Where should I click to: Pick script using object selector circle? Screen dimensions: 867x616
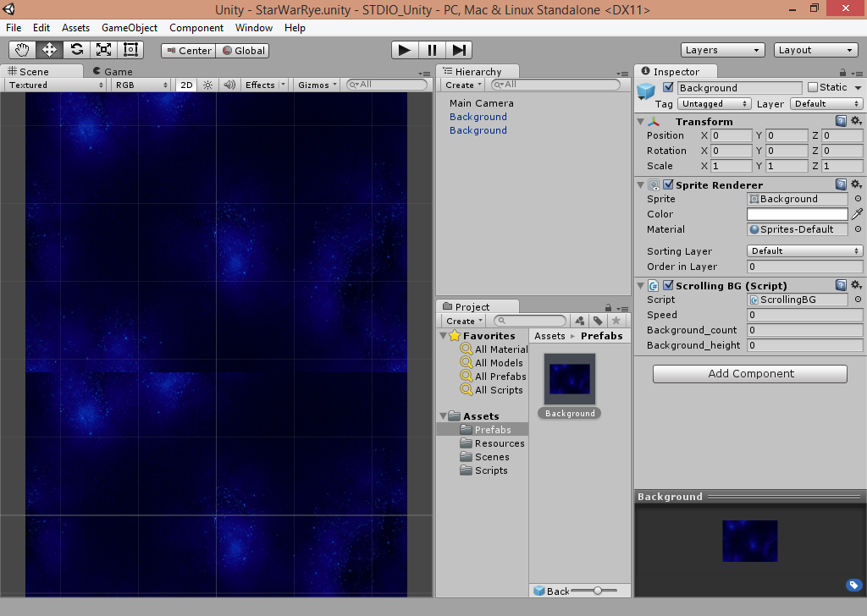tap(858, 300)
